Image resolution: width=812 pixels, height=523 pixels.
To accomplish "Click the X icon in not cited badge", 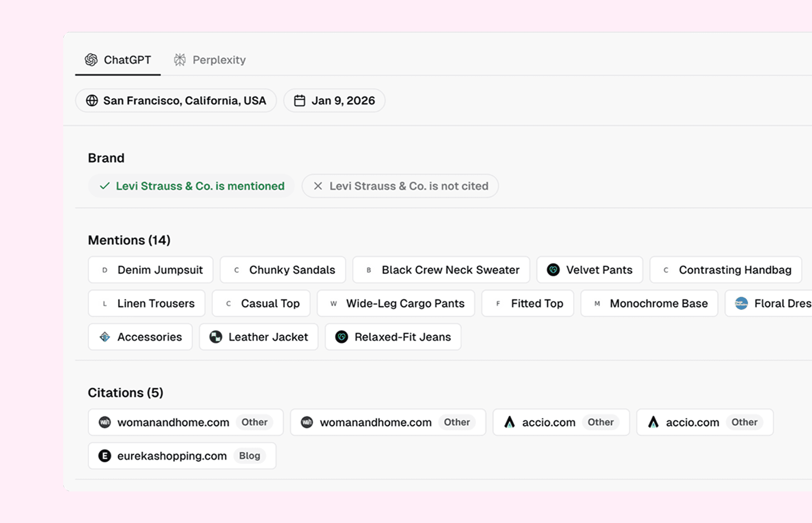I will pyautogui.click(x=318, y=186).
